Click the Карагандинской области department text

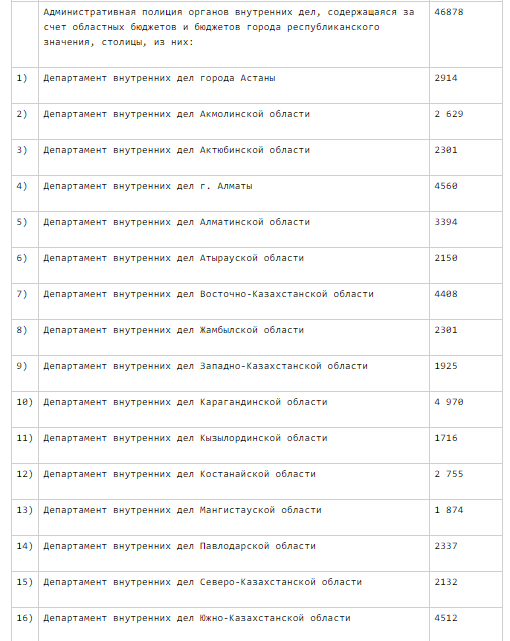pyautogui.click(x=185, y=402)
